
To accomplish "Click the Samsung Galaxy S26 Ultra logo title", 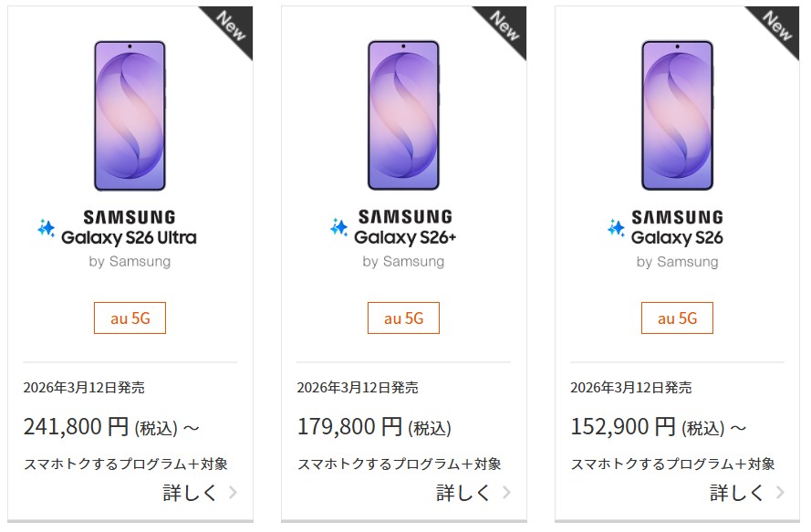I will [x=129, y=228].
